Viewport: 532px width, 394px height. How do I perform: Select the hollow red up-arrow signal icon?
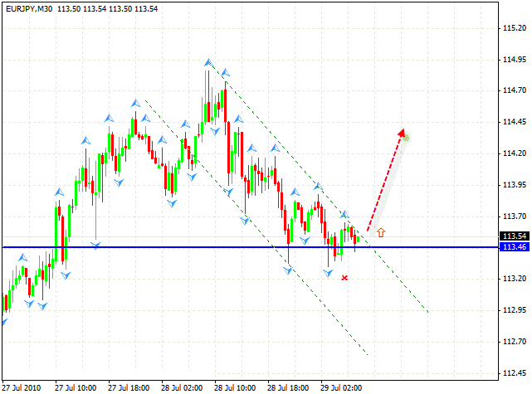click(x=381, y=232)
